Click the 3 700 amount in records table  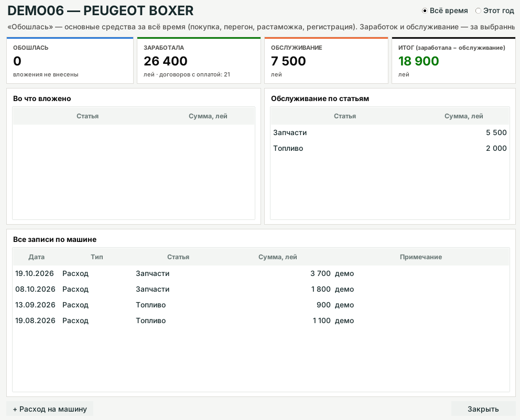pos(320,273)
